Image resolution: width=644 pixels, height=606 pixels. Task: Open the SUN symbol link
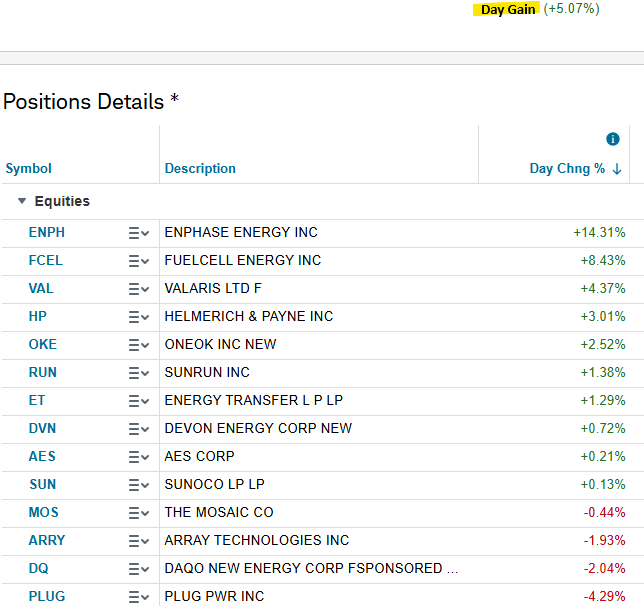coord(42,484)
